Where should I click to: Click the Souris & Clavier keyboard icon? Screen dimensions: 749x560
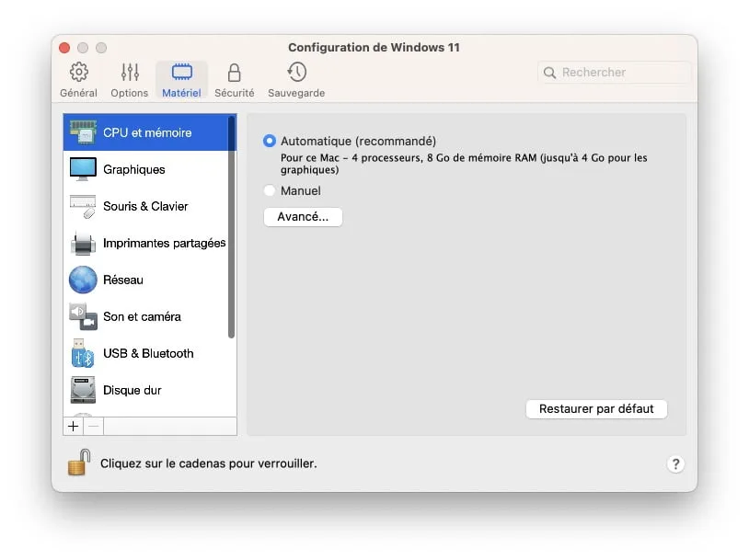click(83, 206)
